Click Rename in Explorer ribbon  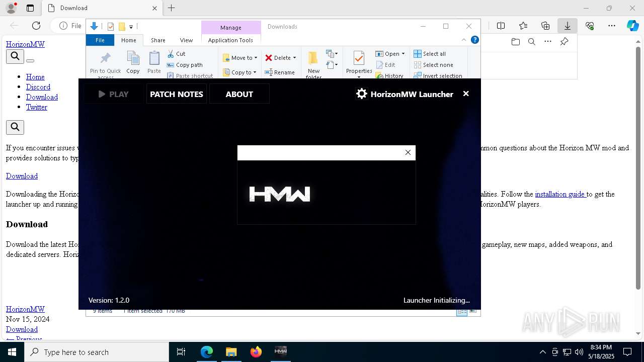click(x=280, y=72)
